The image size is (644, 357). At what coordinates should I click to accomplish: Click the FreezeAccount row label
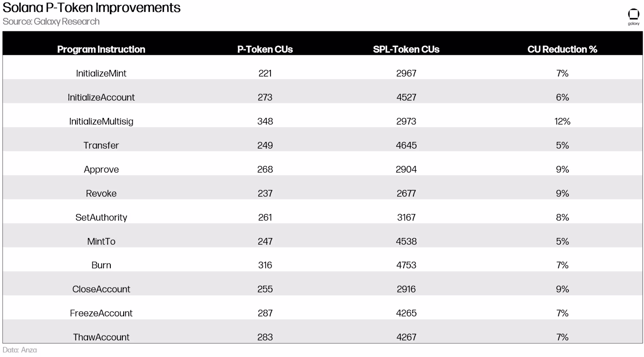pos(101,313)
